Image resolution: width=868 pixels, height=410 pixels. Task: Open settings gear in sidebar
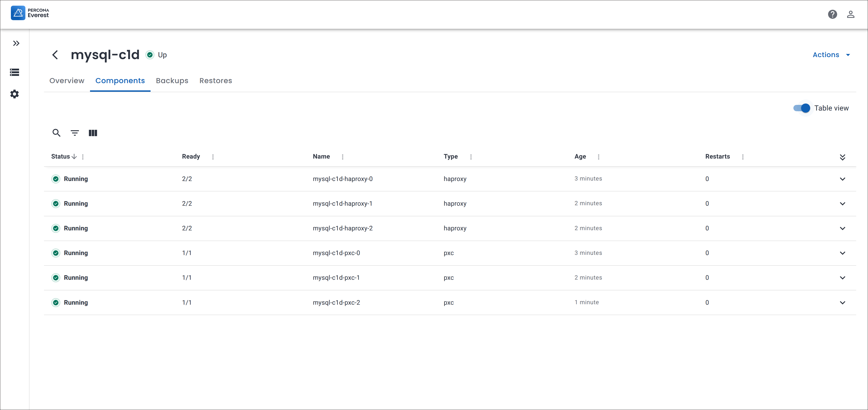click(15, 94)
